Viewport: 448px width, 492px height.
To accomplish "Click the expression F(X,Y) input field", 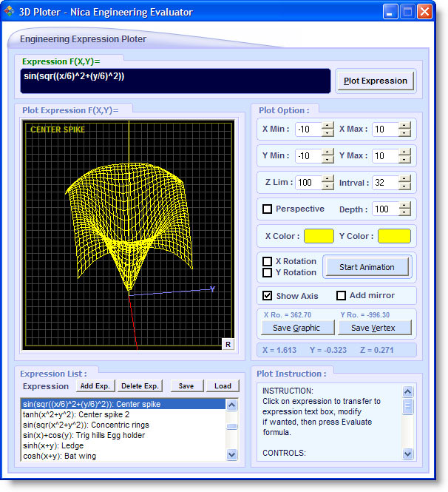I will (175, 81).
